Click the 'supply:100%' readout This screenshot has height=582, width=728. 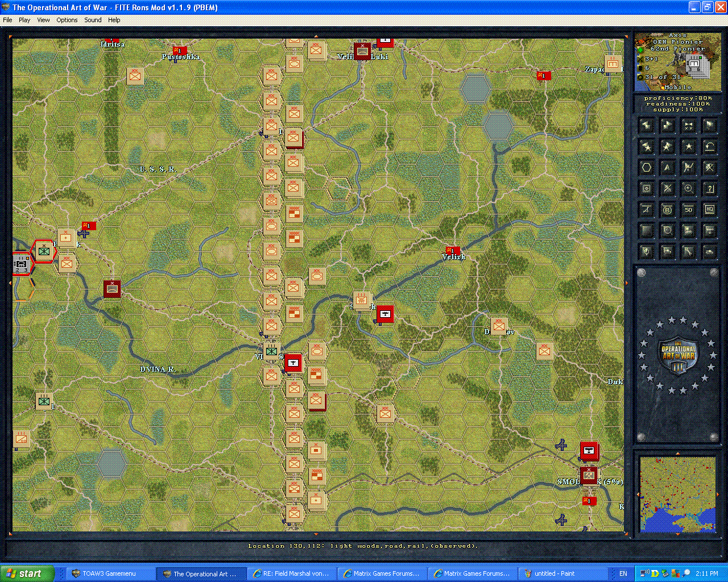678,110
